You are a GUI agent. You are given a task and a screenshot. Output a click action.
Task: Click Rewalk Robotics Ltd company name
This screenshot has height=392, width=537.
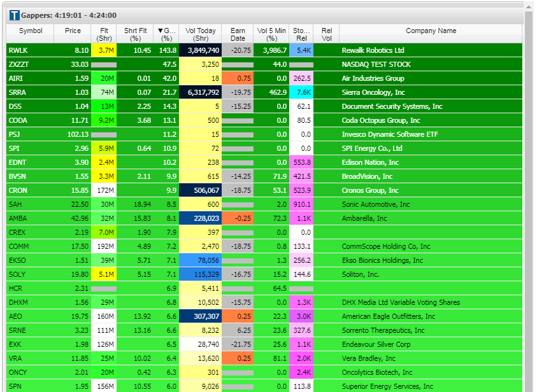[x=373, y=50]
